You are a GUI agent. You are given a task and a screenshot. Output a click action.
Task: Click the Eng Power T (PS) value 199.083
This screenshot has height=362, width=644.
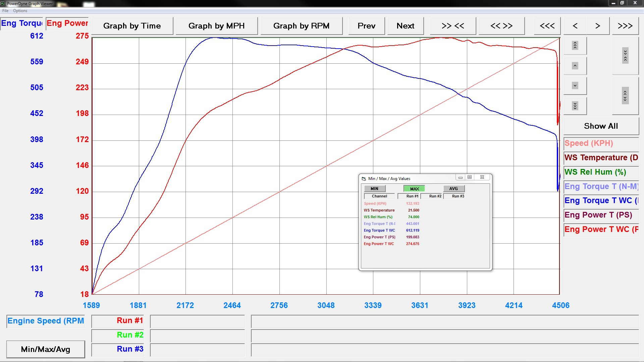click(x=413, y=237)
